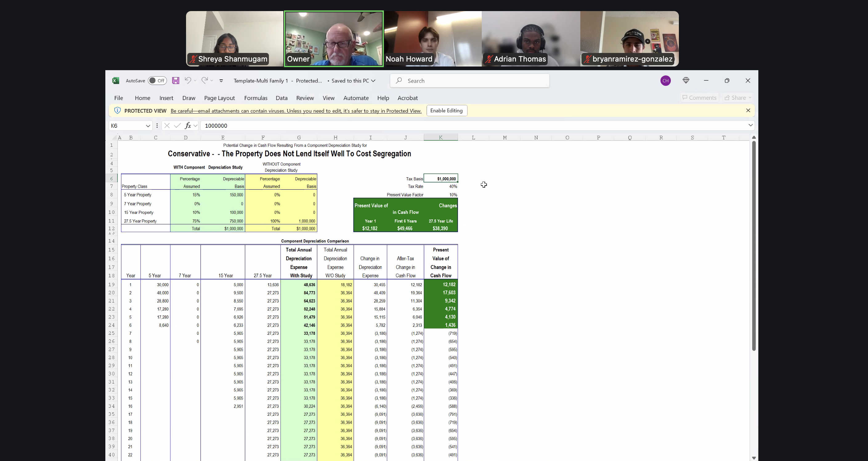Open Customize Quick Access Toolbar menu

point(221,81)
